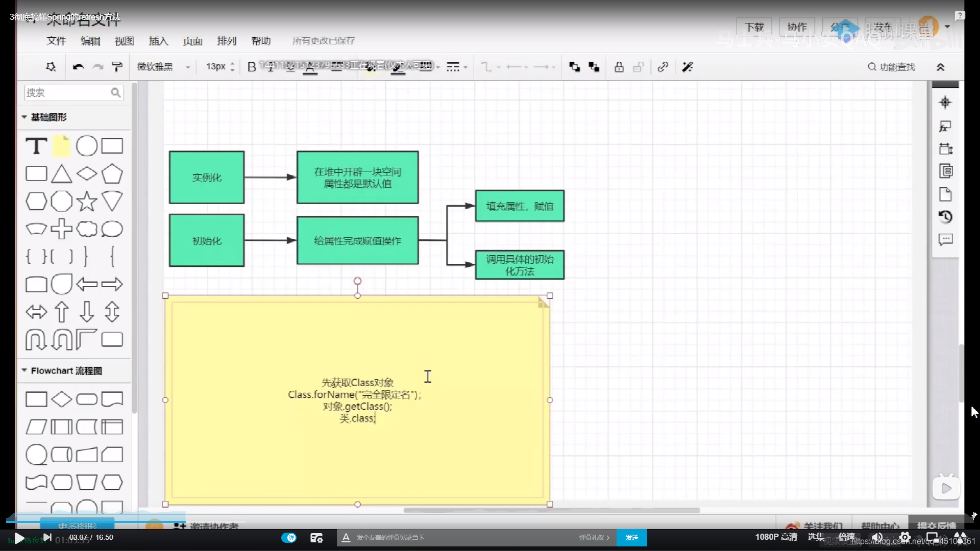Screen dimensions: 980x551
Task: Click the bring-to-front icon
Action: coord(574,67)
